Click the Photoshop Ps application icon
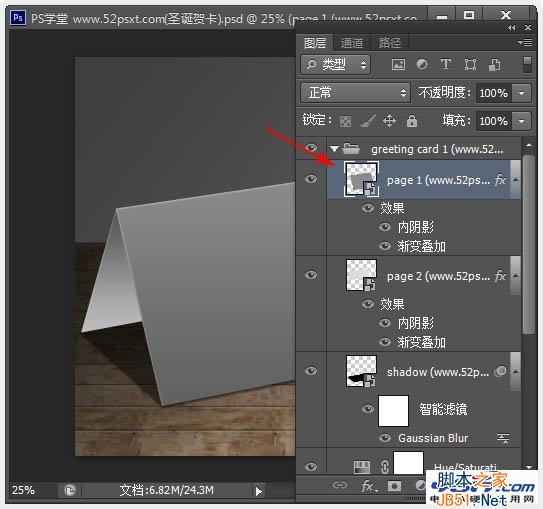Viewport: 543px width, 509px height. pyautogui.click(x=18, y=17)
